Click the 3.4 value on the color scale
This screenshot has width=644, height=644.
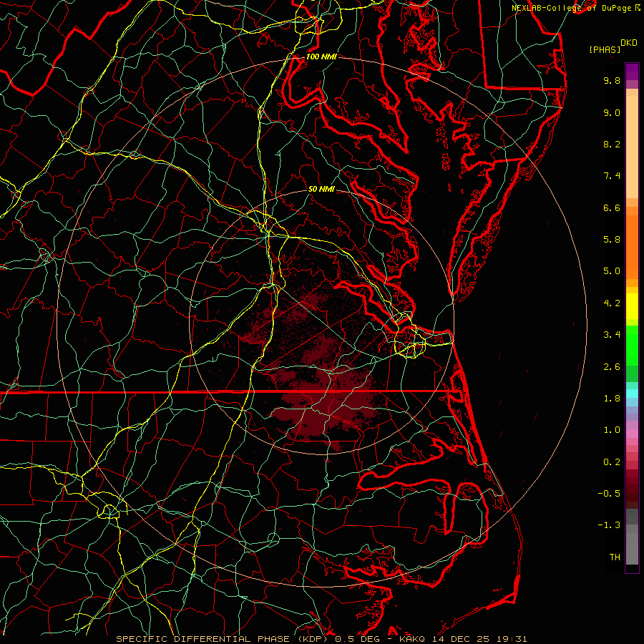612,335
